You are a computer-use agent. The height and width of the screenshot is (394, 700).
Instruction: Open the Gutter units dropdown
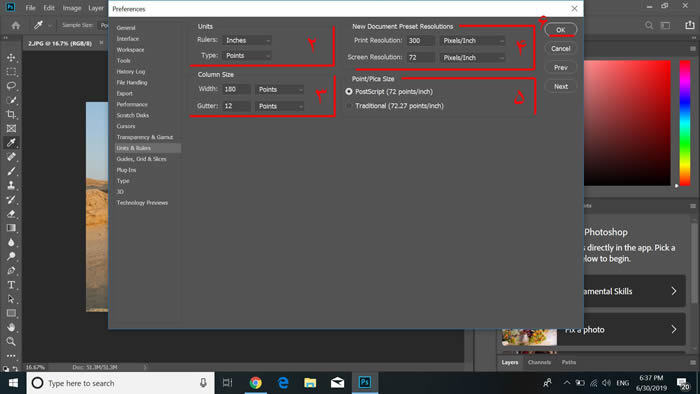click(x=280, y=106)
